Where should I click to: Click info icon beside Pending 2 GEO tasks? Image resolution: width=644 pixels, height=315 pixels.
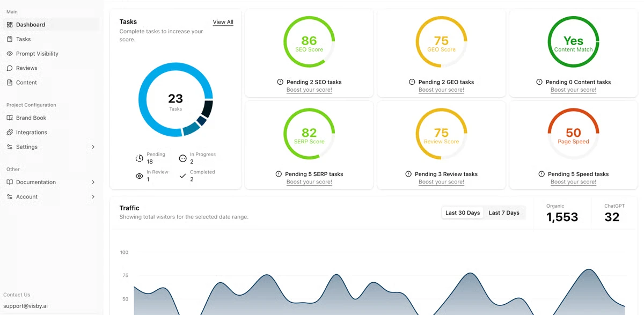coord(412,82)
